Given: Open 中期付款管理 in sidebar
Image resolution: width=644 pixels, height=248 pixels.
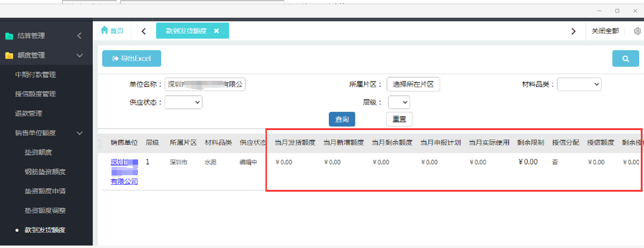Looking at the screenshot, I should (x=35, y=75).
